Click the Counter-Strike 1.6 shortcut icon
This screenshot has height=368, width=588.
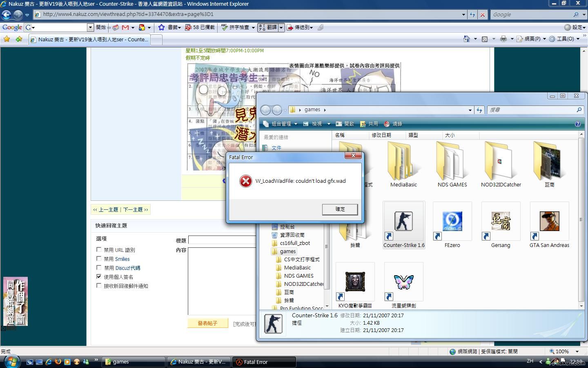(x=403, y=222)
